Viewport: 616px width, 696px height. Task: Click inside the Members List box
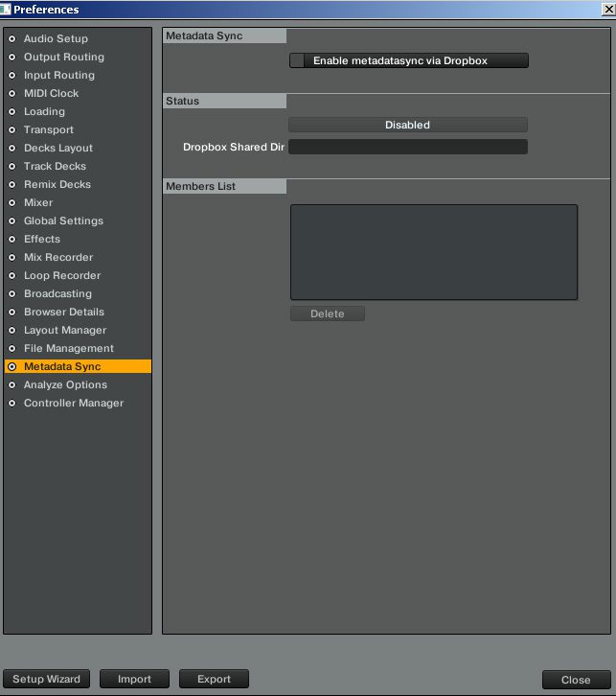click(x=433, y=252)
